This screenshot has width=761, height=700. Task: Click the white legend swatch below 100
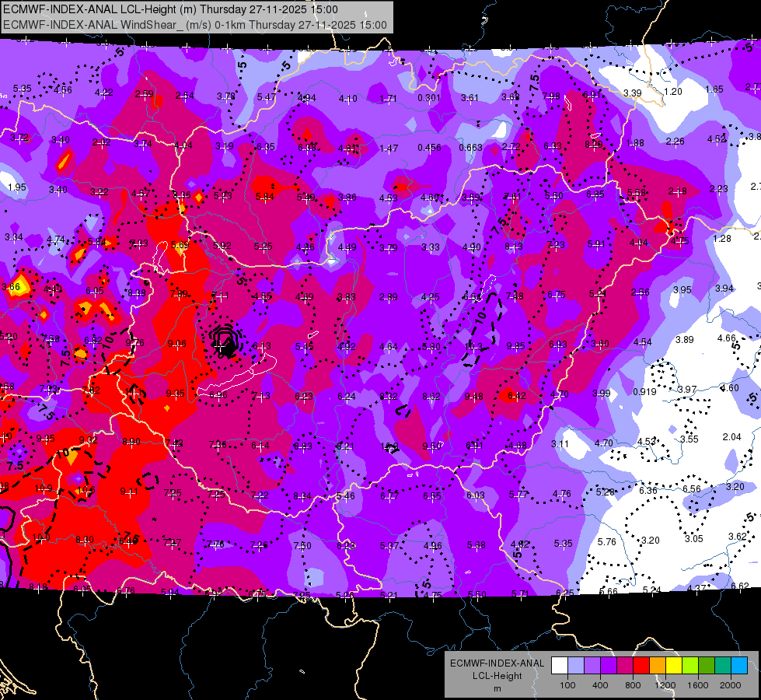[560, 666]
